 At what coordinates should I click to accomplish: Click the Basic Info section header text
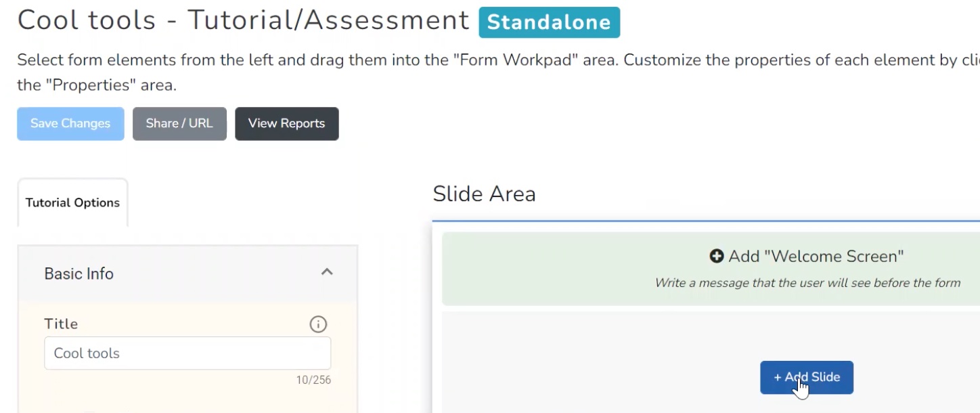tap(79, 274)
